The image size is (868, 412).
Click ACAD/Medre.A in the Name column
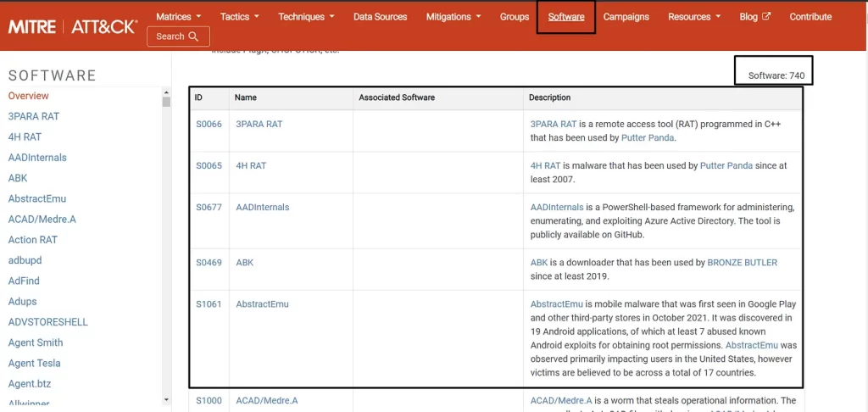tap(267, 400)
